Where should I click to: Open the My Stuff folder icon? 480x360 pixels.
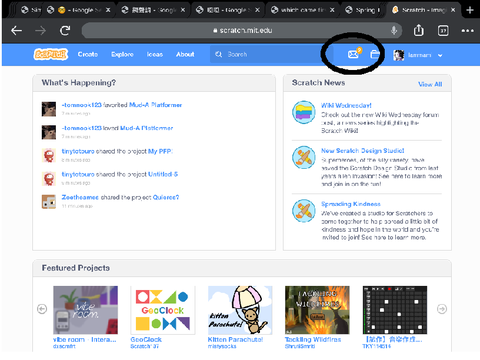tap(375, 54)
